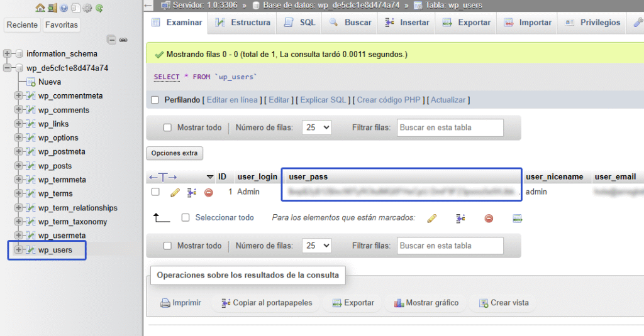Copy the Admin row using its copy icon
This screenshot has width=644, height=336.
pyautogui.click(x=192, y=192)
